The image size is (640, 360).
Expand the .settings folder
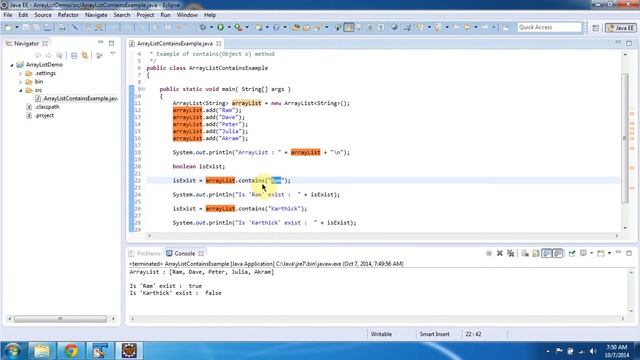(x=20, y=73)
